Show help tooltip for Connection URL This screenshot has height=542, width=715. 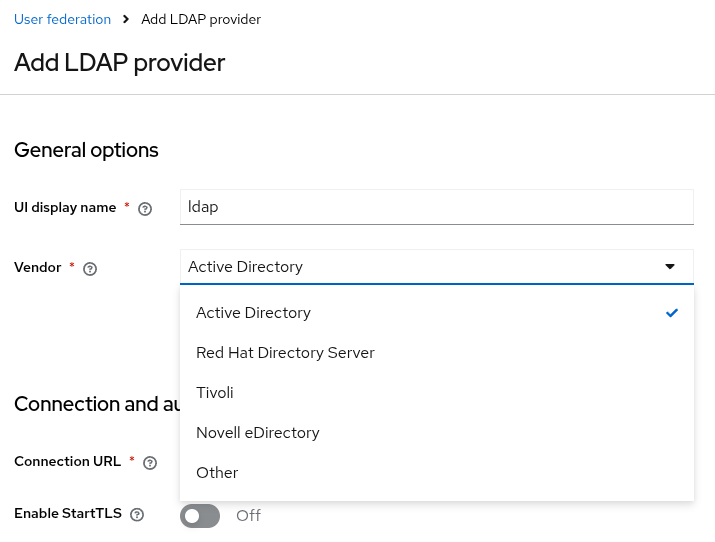(150, 462)
